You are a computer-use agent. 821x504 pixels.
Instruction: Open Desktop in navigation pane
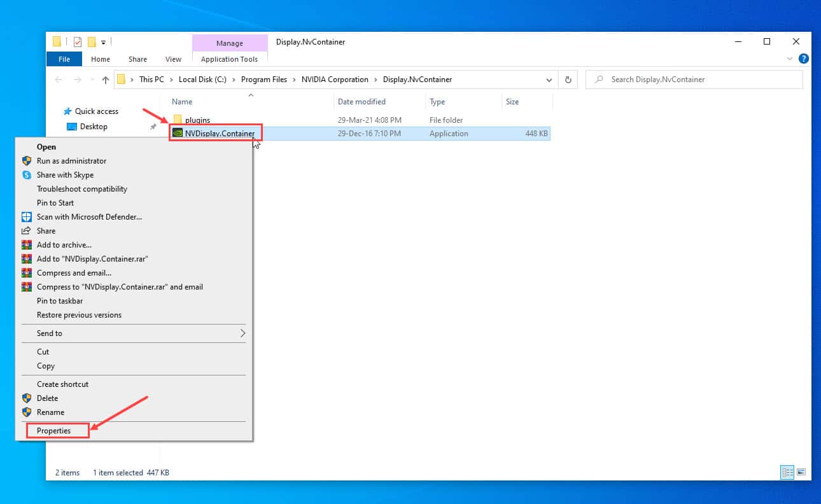click(94, 127)
